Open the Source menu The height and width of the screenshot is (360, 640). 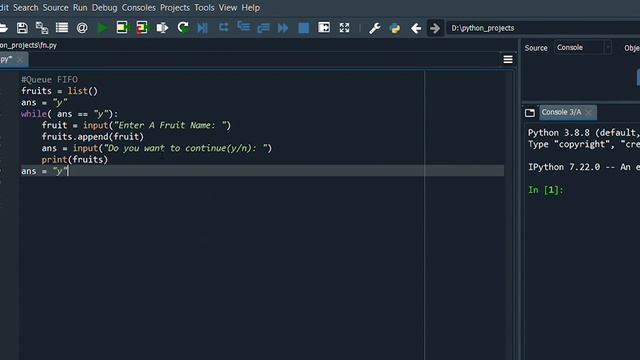56,7
